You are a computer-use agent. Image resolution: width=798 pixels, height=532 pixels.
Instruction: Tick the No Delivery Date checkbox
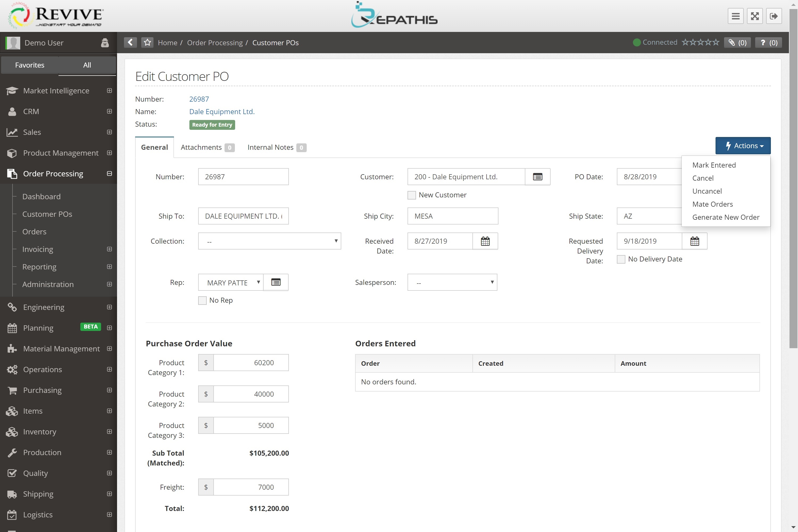click(x=621, y=259)
